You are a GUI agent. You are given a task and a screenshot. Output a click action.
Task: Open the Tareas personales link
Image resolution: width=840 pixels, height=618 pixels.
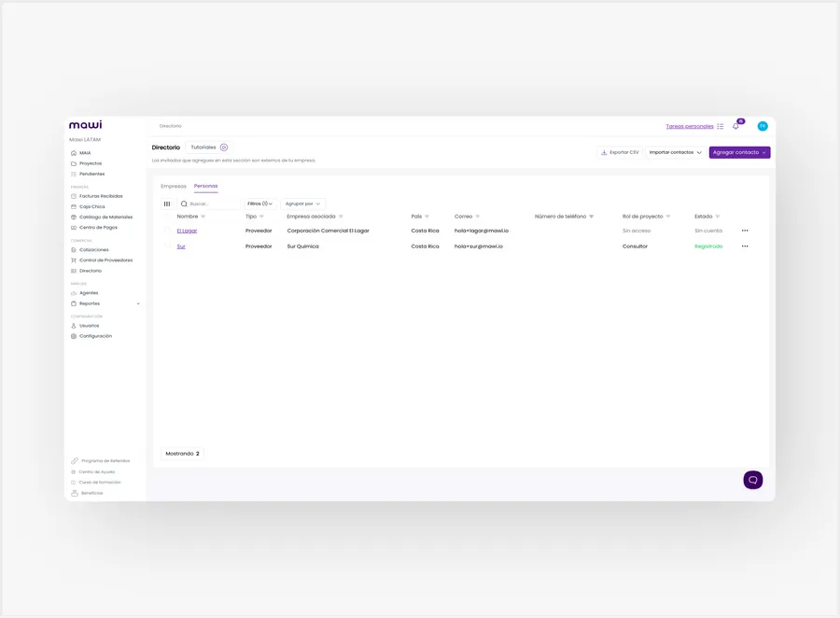point(690,127)
